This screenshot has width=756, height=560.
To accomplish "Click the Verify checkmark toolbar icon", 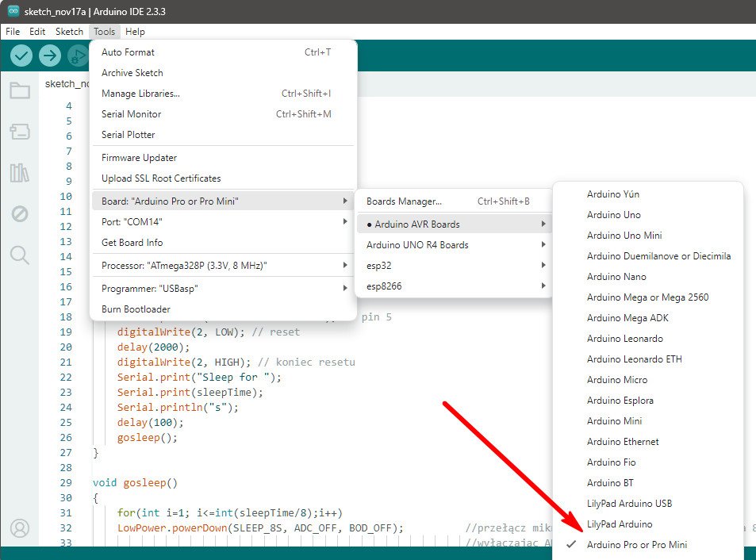I will pos(21,56).
